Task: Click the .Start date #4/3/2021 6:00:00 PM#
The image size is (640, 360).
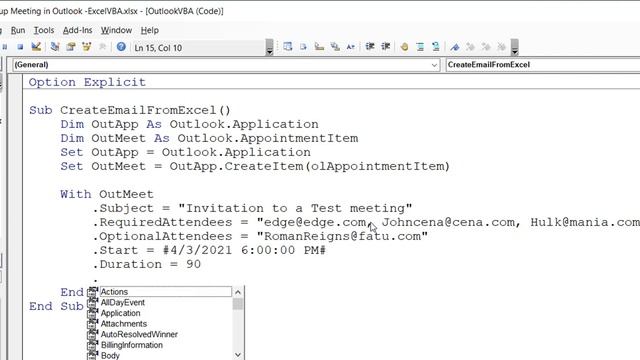Action: coord(244,250)
